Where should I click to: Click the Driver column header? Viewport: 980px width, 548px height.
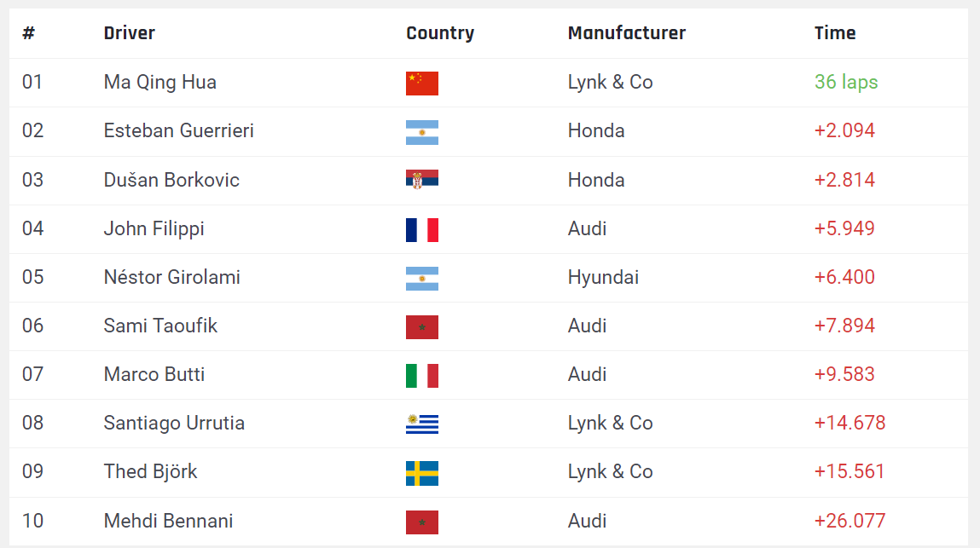130,33
